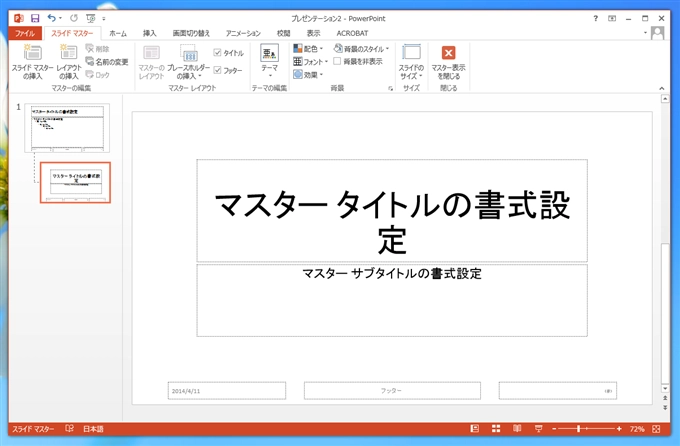Toggle the フッター checkbox
Viewport: 680px width, 446px height.
pyautogui.click(x=218, y=70)
